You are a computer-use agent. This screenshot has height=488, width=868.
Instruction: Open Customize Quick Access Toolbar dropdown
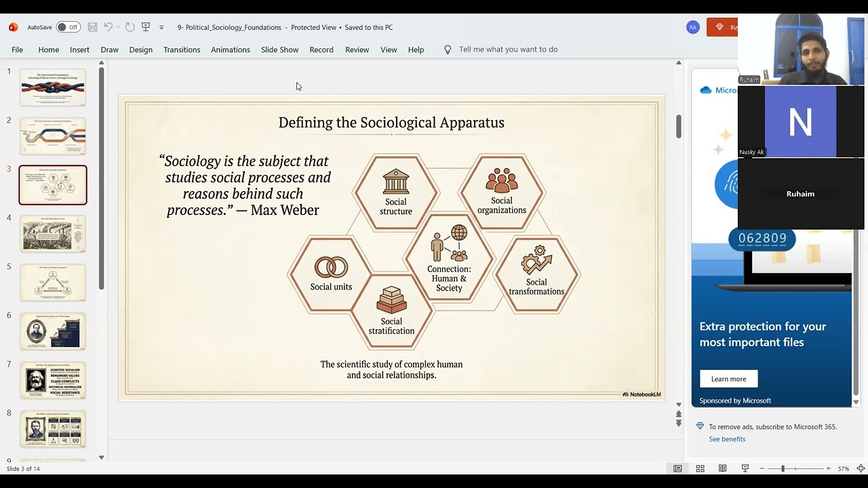(161, 28)
